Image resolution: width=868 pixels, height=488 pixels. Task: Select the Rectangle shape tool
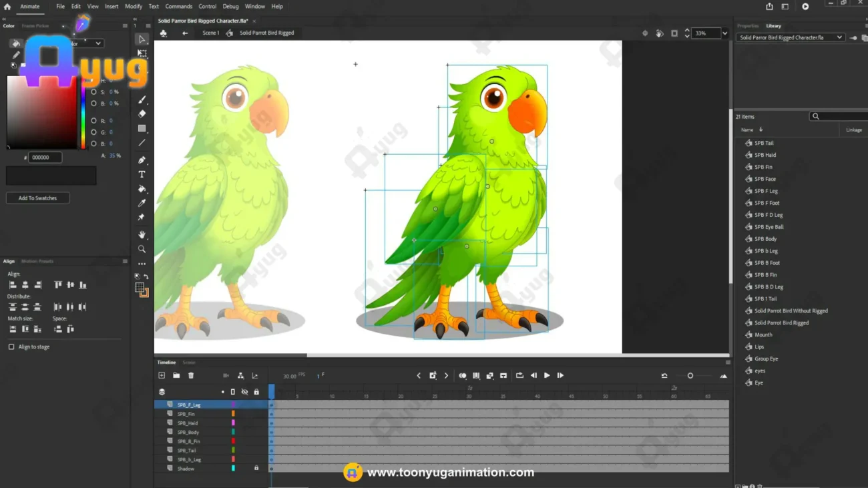click(x=142, y=128)
